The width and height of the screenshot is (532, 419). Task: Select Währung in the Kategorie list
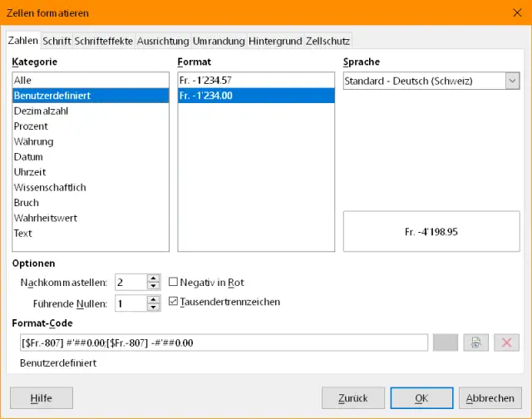coord(33,141)
